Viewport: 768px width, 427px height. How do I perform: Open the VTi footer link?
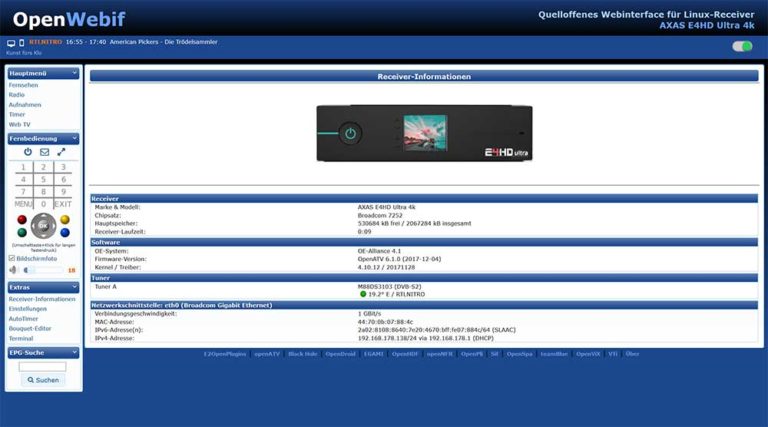613,354
